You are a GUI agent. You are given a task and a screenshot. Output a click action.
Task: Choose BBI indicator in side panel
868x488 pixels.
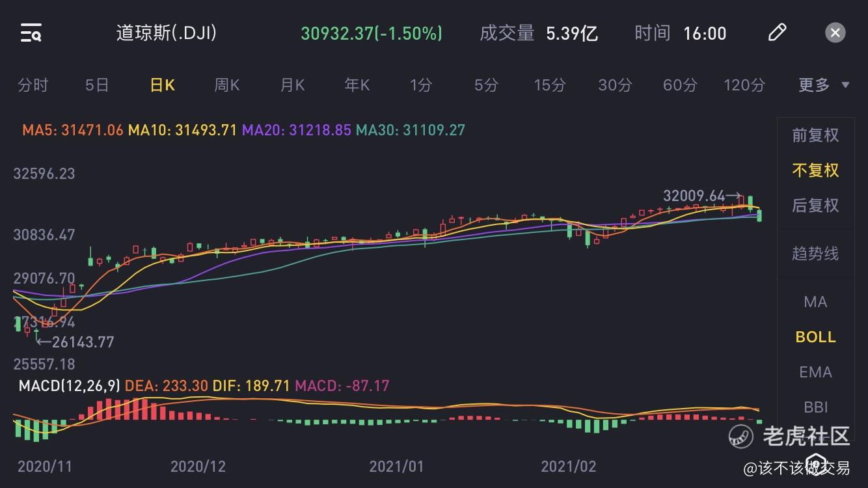click(815, 407)
